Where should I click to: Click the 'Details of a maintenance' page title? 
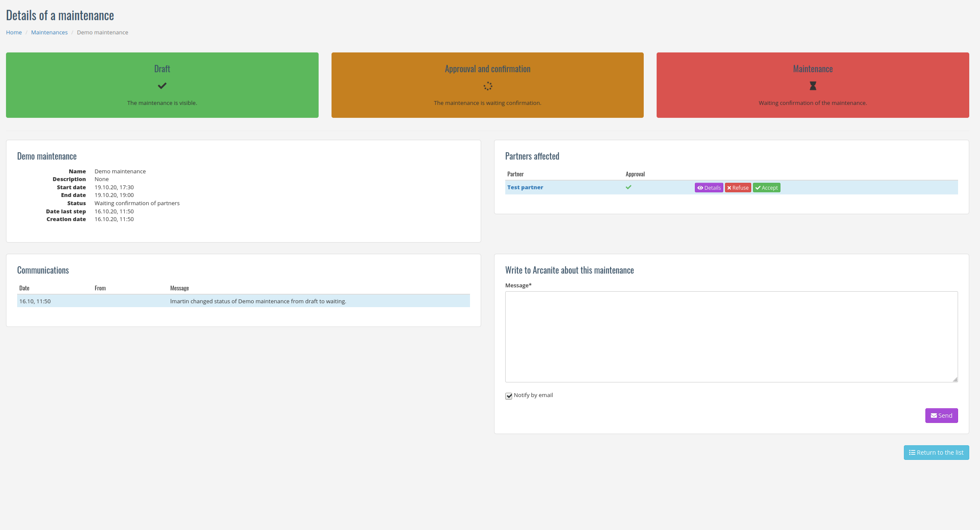coord(60,15)
